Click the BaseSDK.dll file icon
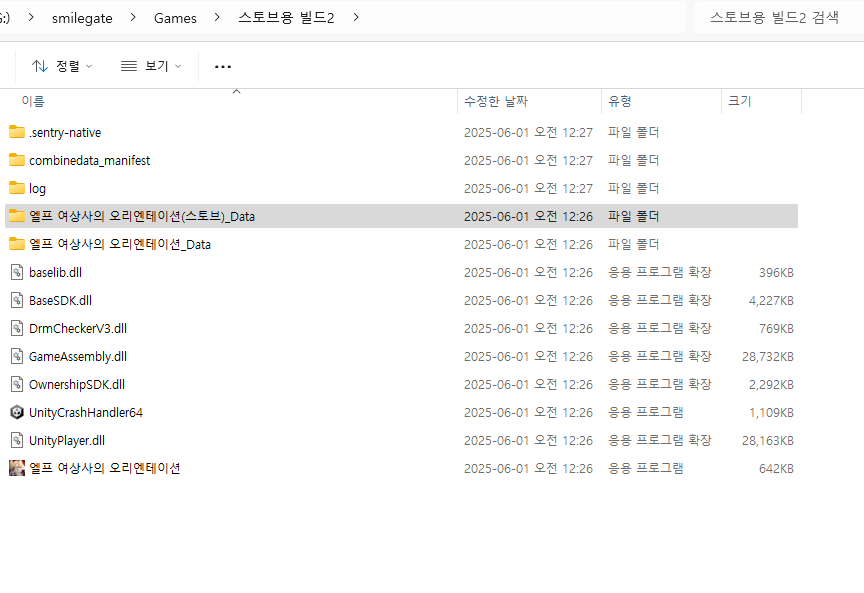The image size is (864, 593). (17, 300)
